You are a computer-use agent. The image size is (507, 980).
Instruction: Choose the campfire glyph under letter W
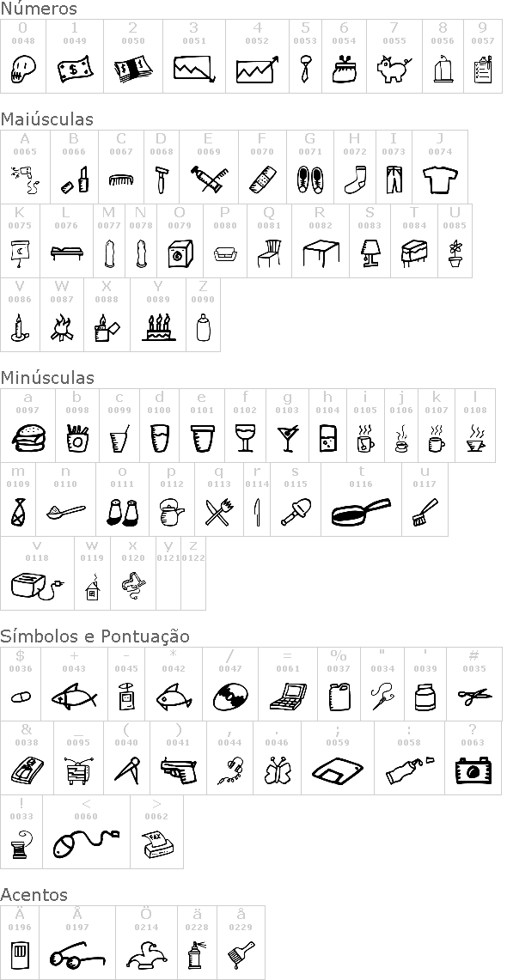pos(62,327)
